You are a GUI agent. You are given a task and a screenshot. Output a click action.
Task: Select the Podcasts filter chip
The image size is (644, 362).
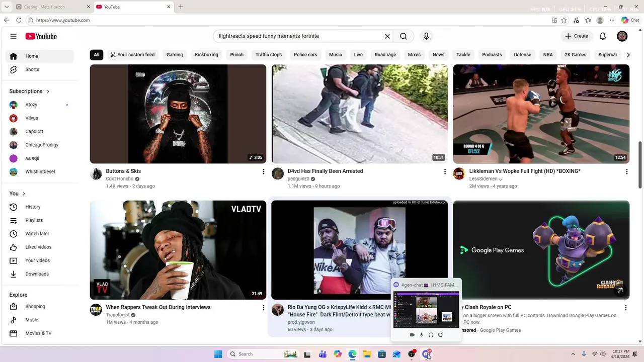pyautogui.click(x=492, y=55)
